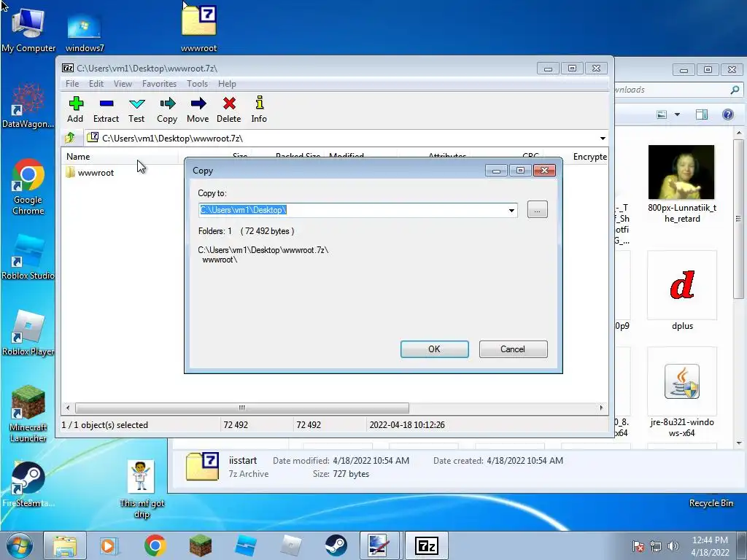Open the View menu
This screenshot has width=747, height=560.
pos(123,84)
